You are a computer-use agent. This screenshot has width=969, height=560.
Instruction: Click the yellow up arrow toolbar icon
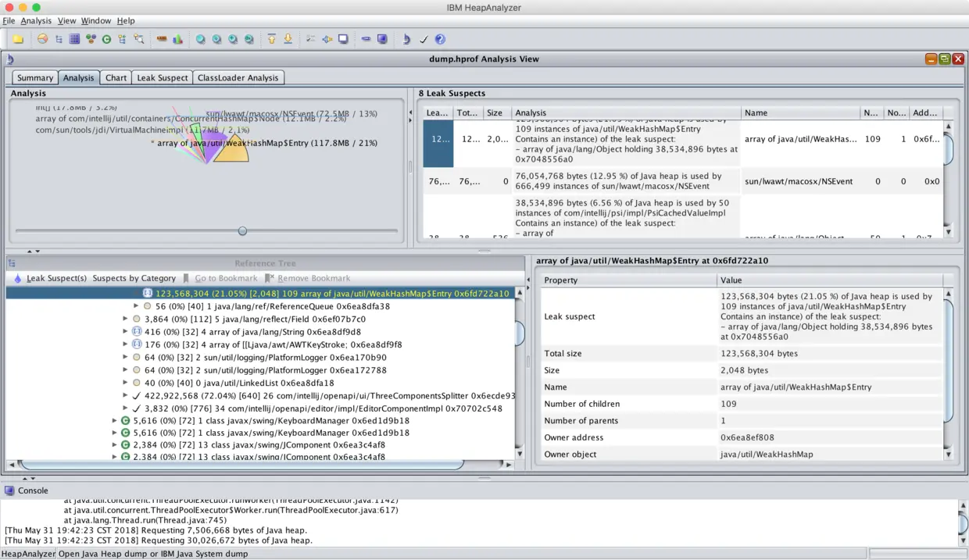pos(272,39)
